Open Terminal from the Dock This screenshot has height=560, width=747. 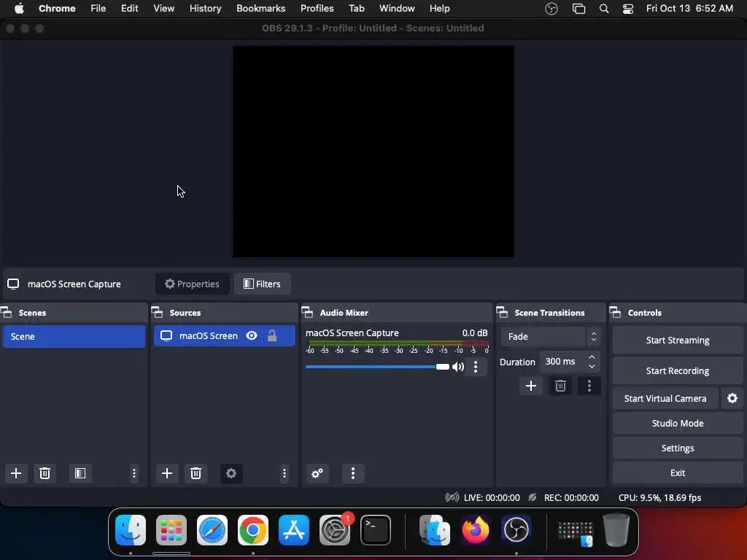[x=376, y=529]
